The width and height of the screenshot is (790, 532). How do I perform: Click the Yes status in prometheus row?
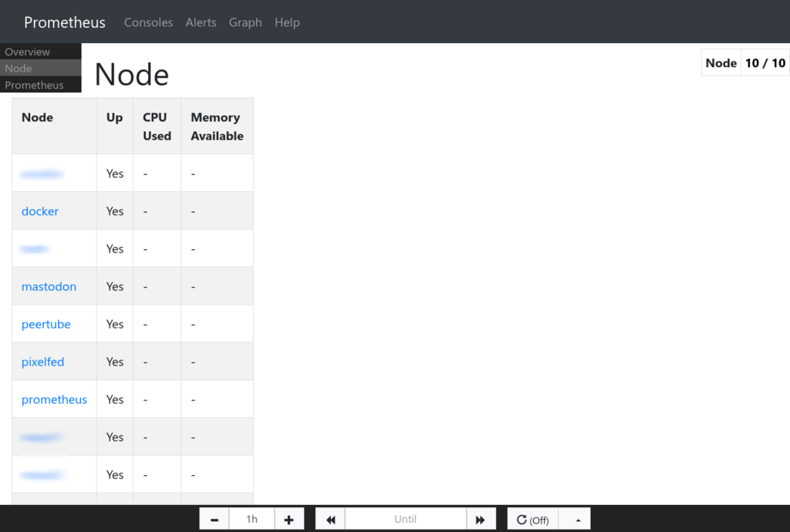115,399
